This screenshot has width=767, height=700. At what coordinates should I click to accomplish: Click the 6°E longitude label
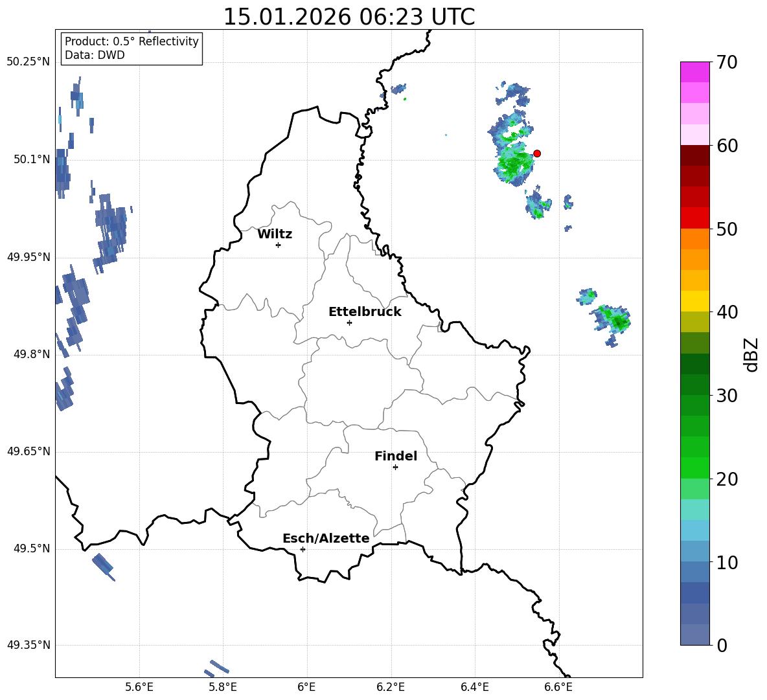click(306, 687)
